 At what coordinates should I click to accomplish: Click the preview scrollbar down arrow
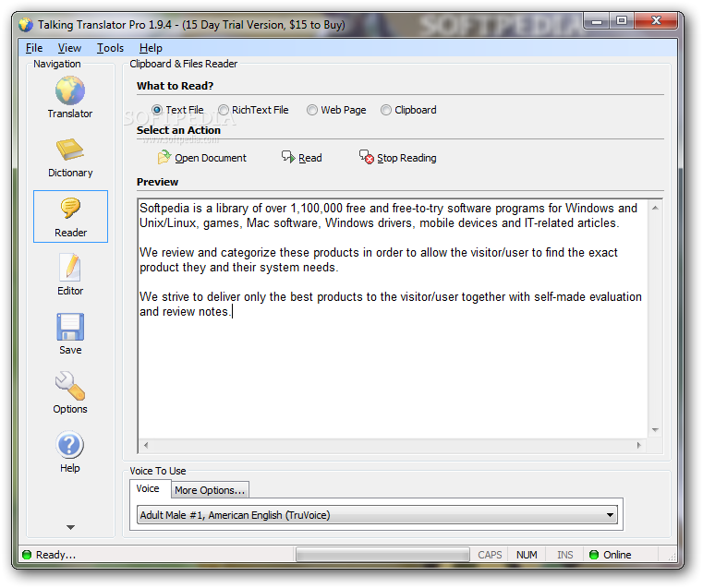[655, 430]
